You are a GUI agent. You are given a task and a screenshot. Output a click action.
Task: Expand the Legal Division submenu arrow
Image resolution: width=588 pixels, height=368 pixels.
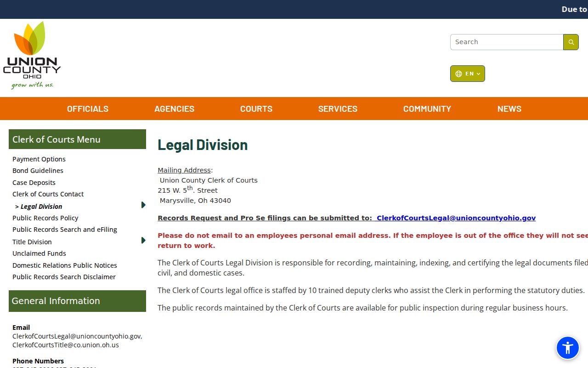tap(143, 205)
